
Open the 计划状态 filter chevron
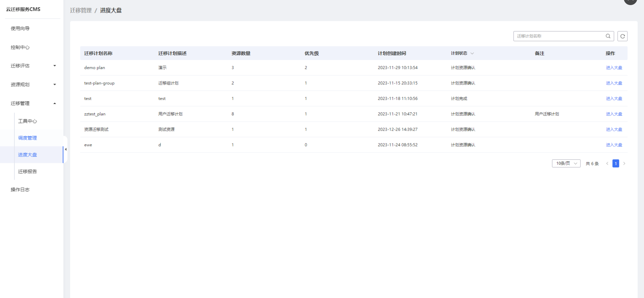tap(472, 53)
